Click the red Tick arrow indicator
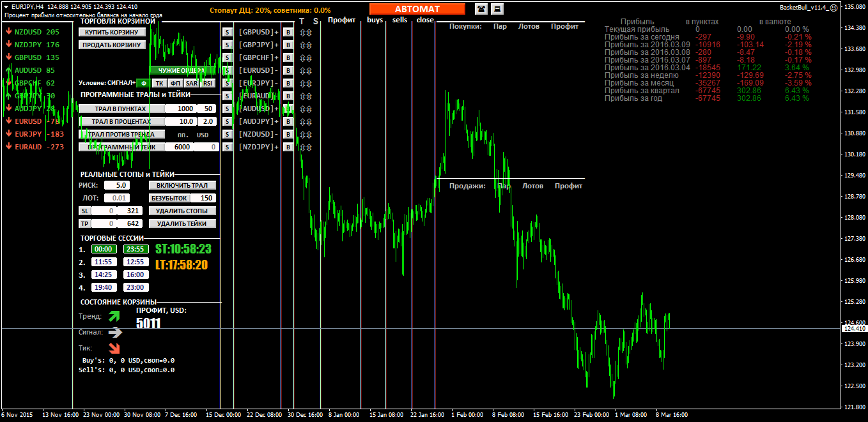The height and width of the screenshot is (422, 868). [114, 348]
